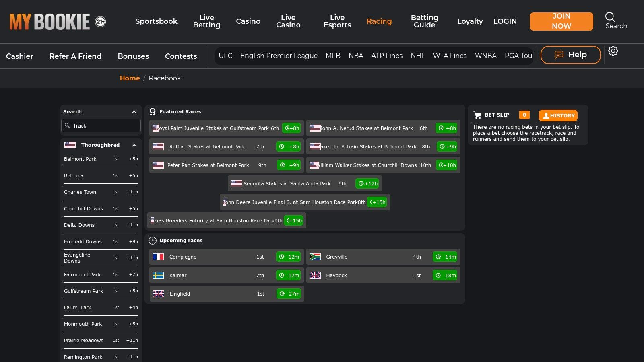The image size is (644, 362).
Task: Select Laurel Park track
Action: tap(101, 308)
